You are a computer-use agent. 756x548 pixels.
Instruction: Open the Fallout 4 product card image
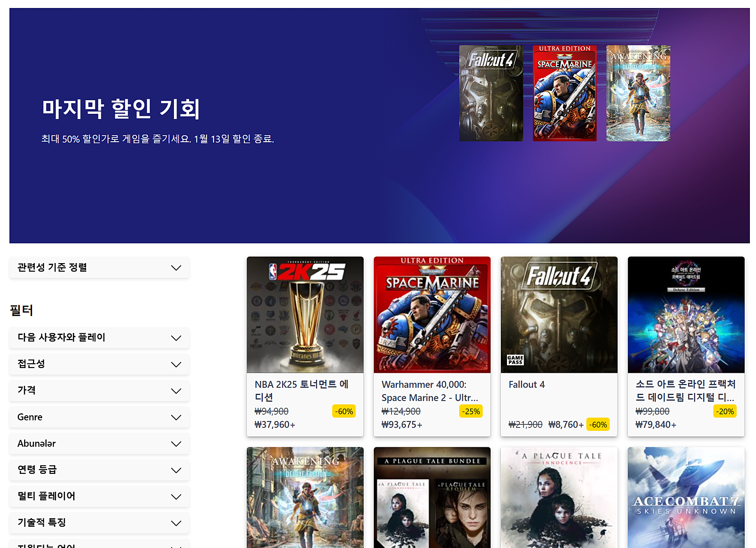(x=559, y=315)
